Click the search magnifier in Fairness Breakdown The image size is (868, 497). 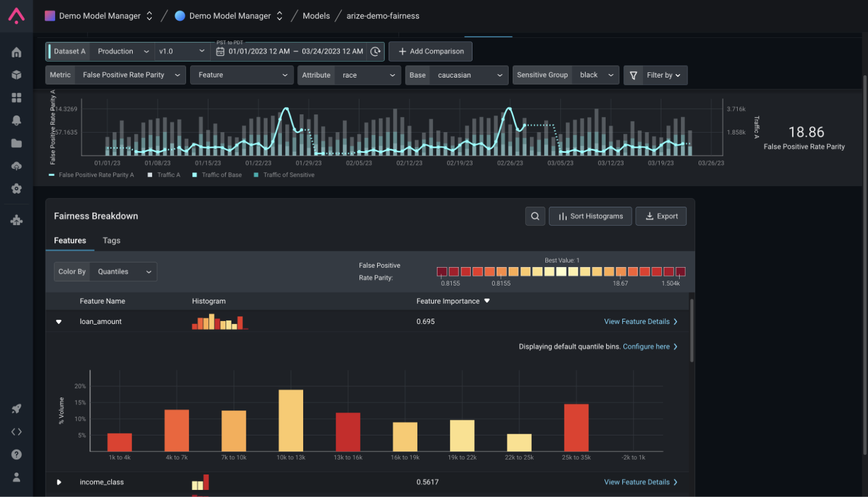(535, 216)
